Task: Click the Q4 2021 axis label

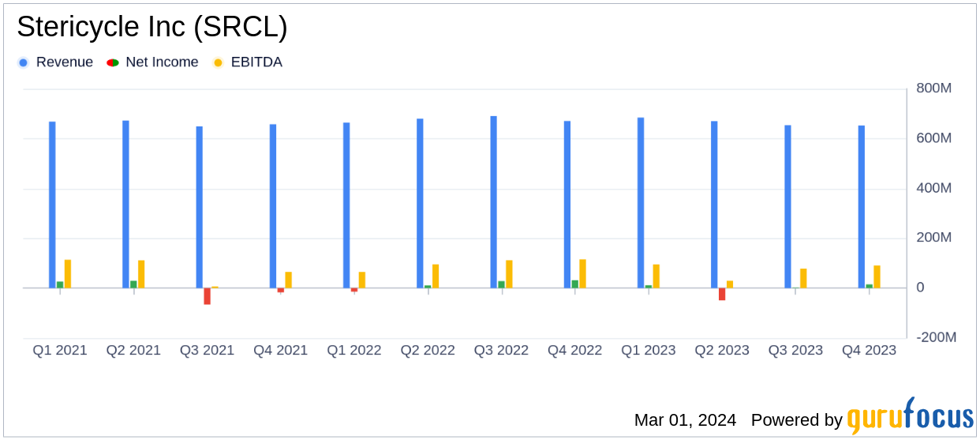Action: (280, 350)
